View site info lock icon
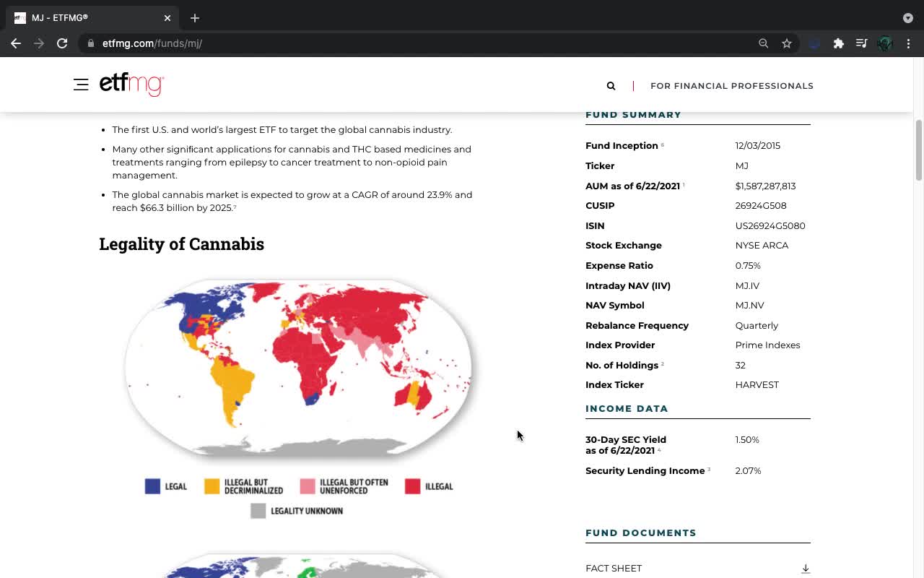The width and height of the screenshot is (924, 578). point(90,43)
